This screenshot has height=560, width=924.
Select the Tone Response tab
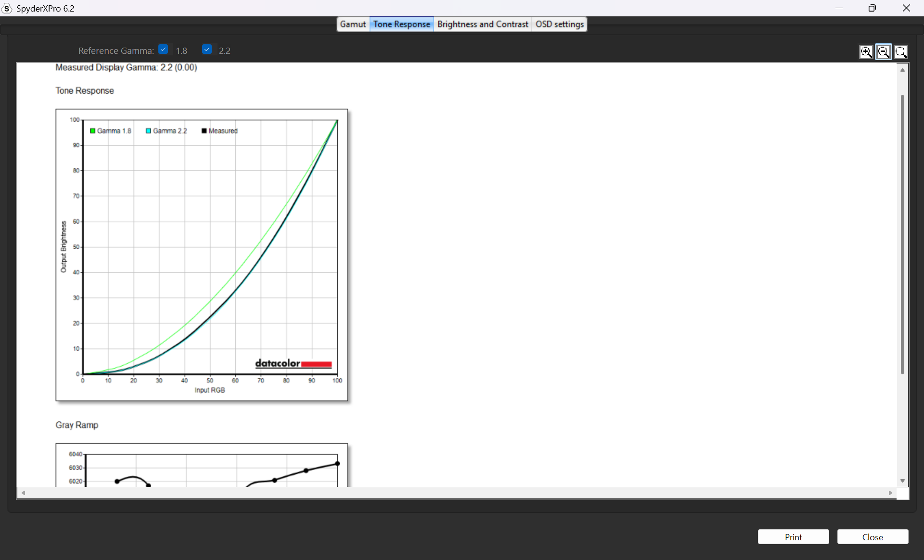point(401,24)
